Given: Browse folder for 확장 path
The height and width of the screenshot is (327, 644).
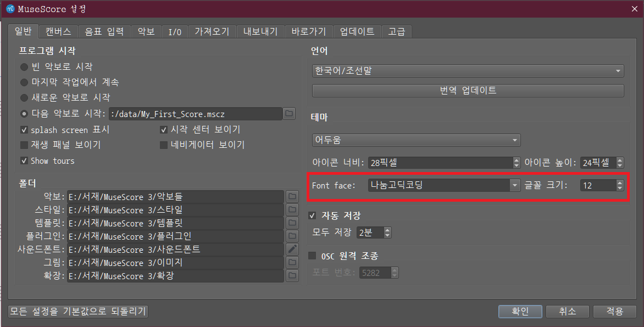Looking at the screenshot, I should point(292,275).
